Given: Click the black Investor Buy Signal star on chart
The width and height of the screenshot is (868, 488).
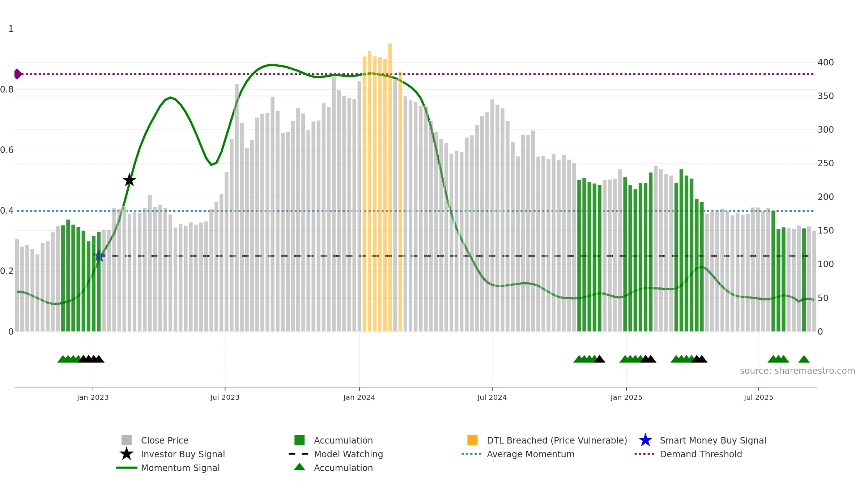Looking at the screenshot, I should coord(129,180).
